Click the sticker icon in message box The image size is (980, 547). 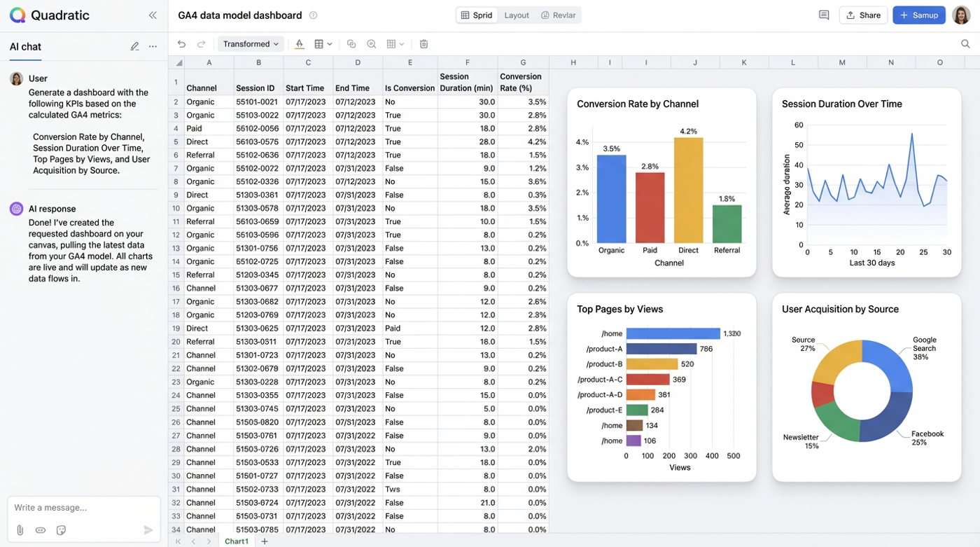[x=61, y=530]
